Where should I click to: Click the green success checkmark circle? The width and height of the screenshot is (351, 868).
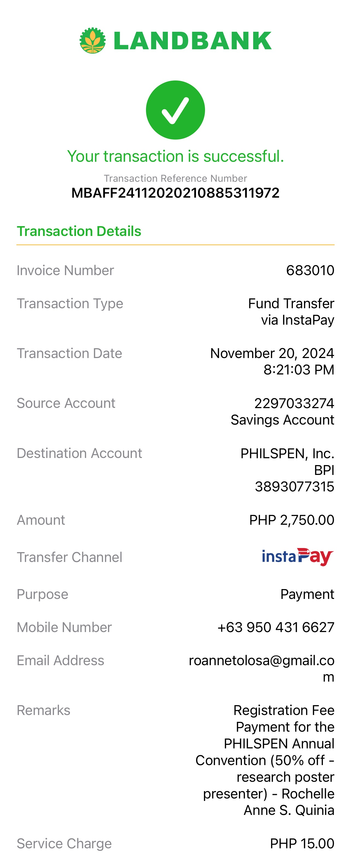pyautogui.click(x=175, y=110)
